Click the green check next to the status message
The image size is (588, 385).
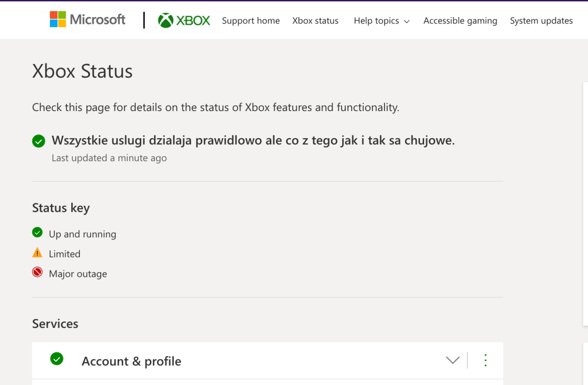[x=38, y=140]
